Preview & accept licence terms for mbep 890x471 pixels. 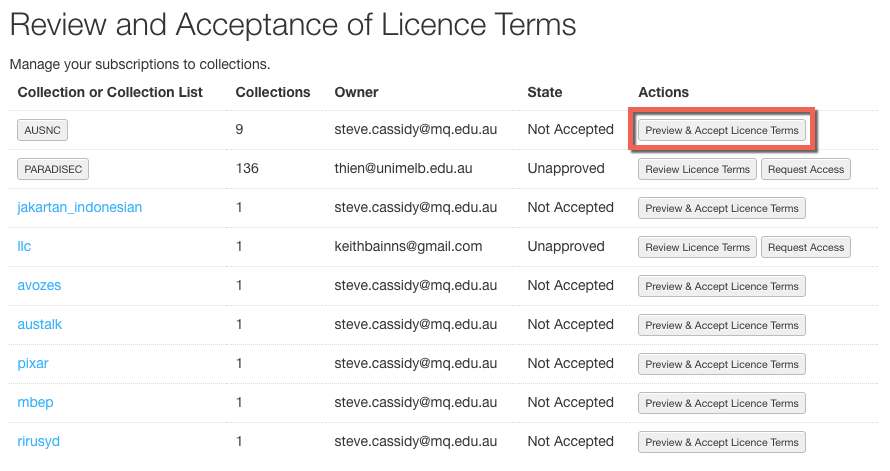(721, 403)
